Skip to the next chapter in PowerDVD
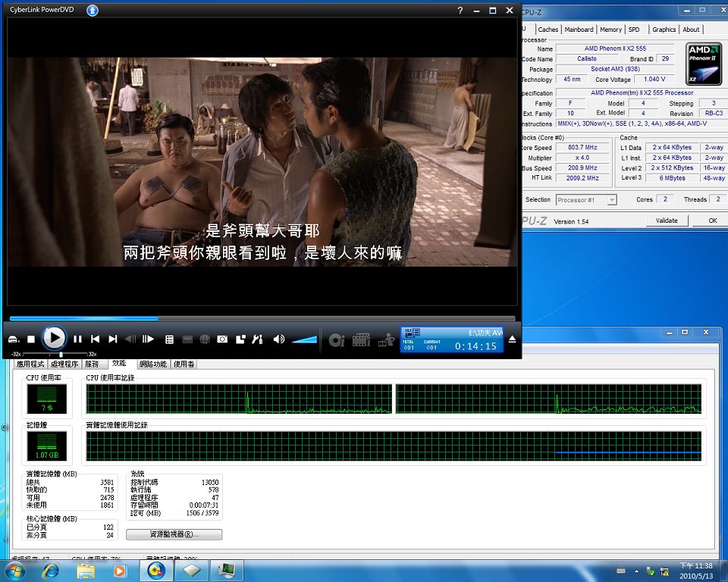 pyautogui.click(x=113, y=339)
